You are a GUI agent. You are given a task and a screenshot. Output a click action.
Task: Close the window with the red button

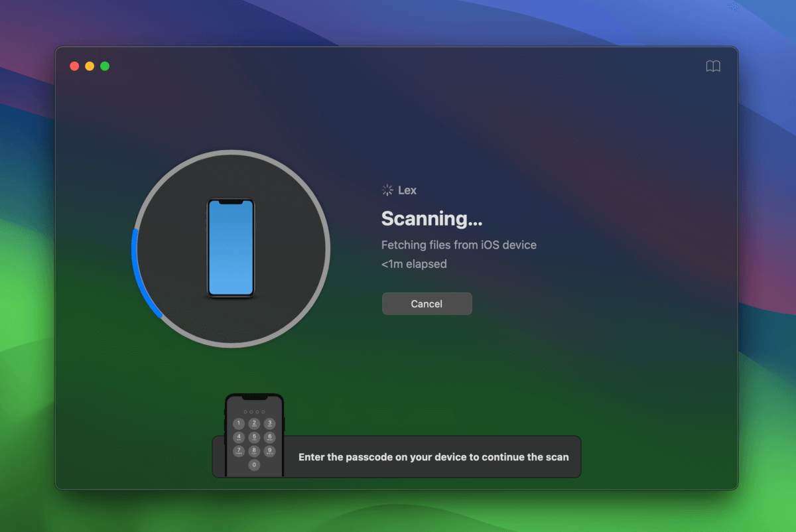pos(74,66)
